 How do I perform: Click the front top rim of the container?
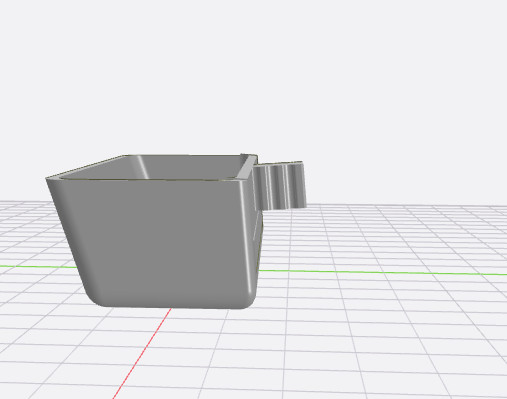147,179
